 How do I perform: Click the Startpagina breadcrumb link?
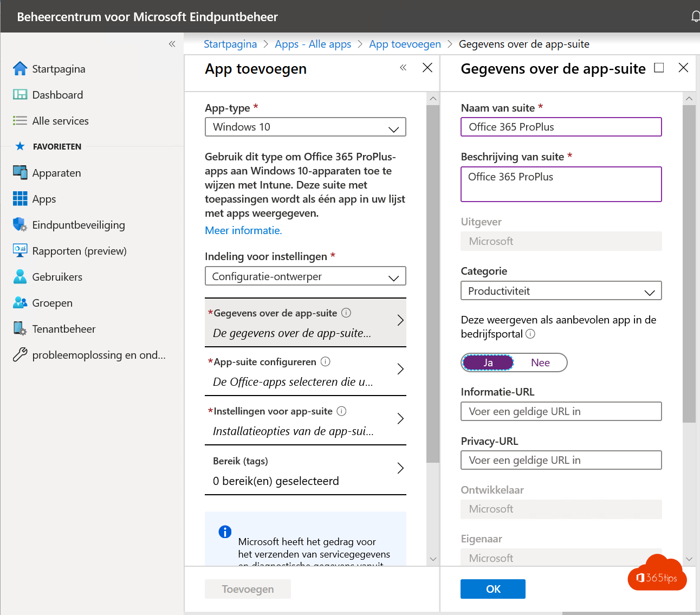230,44
